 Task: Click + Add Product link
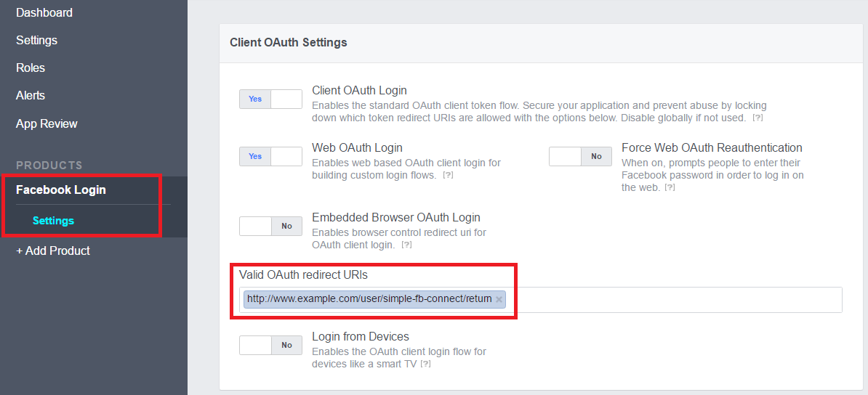point(53,251)
